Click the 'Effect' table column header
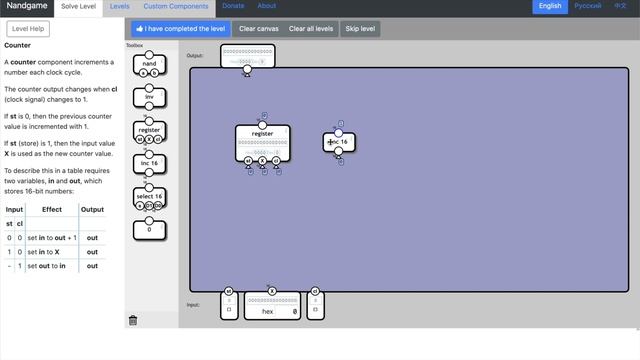Viewport: 640px width, 360px height. pos(52,209)
